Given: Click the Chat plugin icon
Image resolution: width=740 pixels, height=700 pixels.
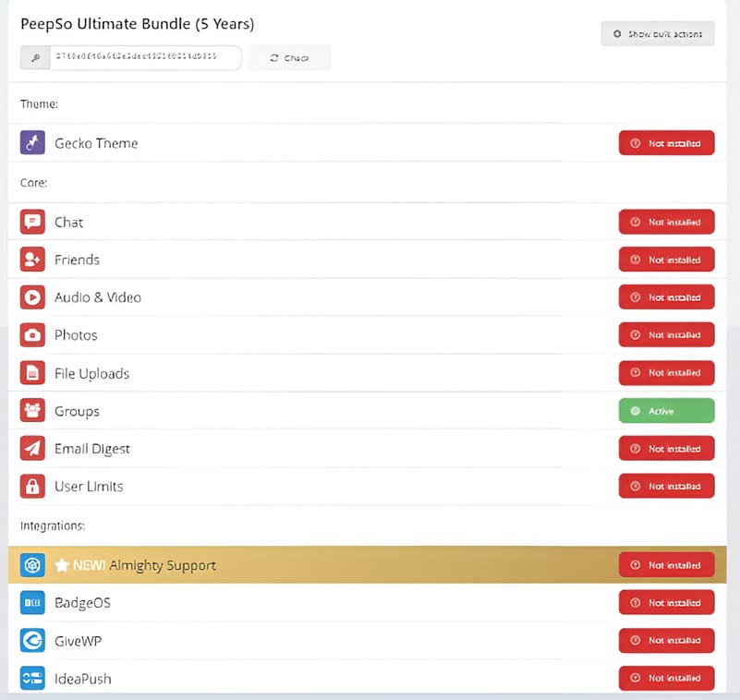Looking at the screenshot, I should click(32, 223).
